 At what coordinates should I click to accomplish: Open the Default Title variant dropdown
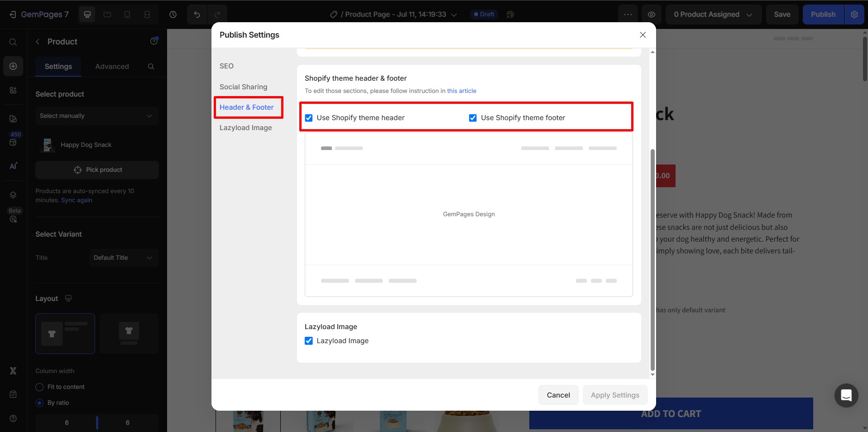[x=123, y=258]
